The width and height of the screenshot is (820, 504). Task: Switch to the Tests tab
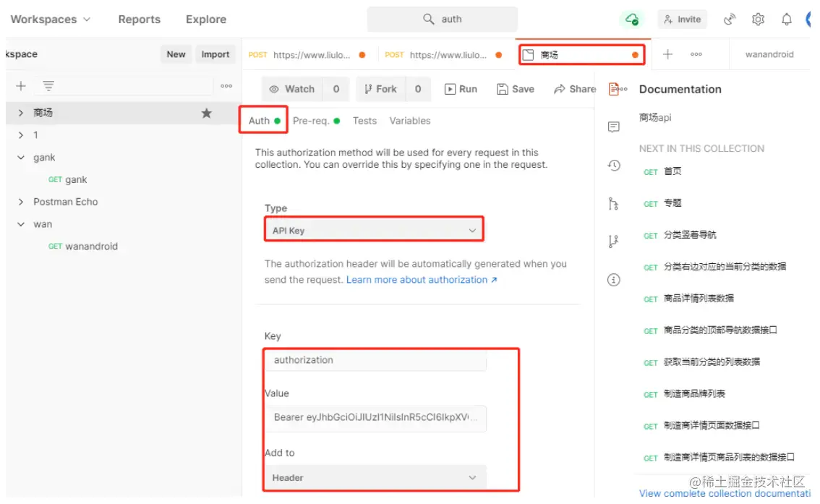pyautogui.click(x=364, y=121)
